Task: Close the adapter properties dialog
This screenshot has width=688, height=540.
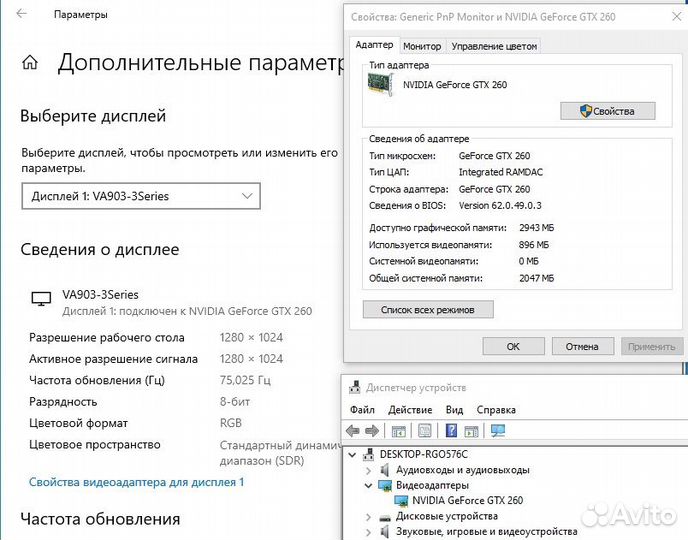Action: point(677,17)
